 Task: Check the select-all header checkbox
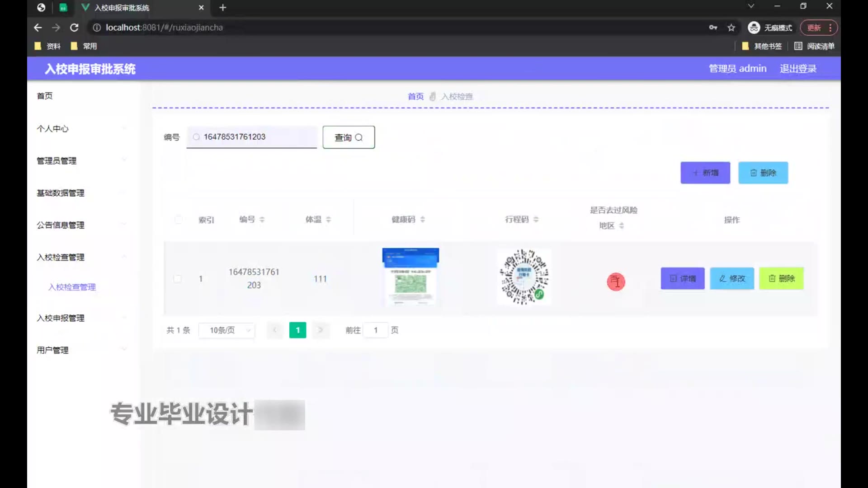[179, 220]
